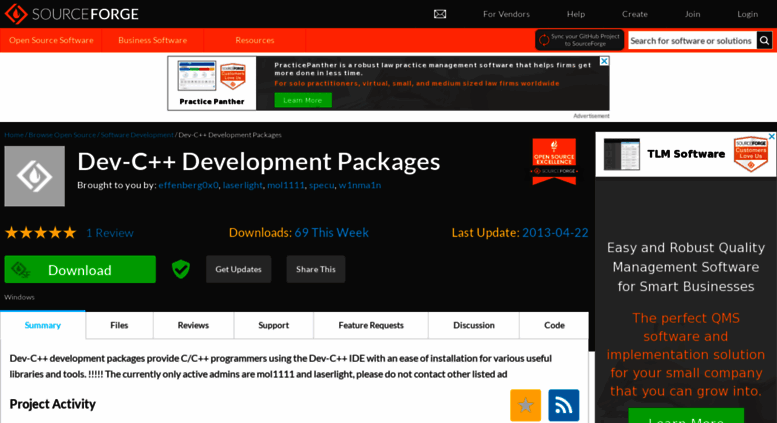Click the green Download button

coord(80,269)
